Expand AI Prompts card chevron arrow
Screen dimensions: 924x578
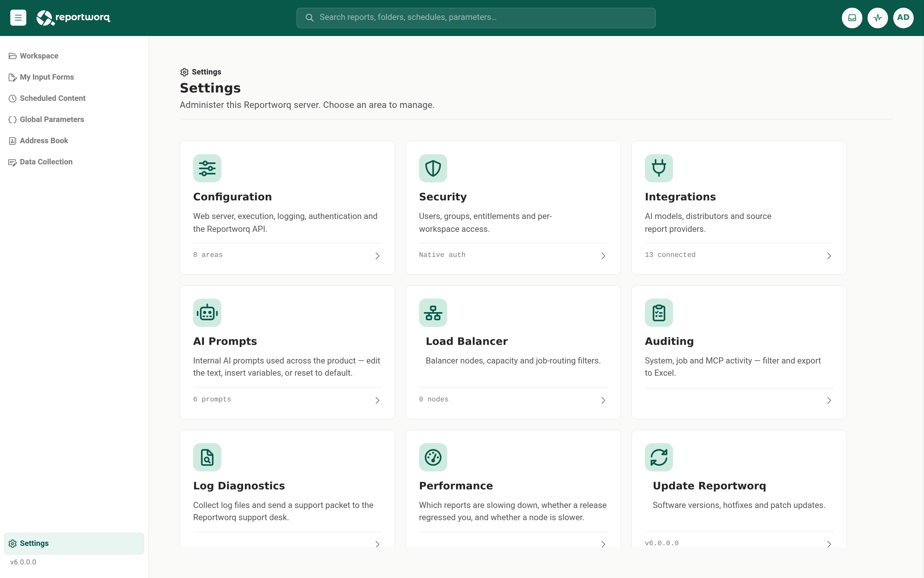377,400
